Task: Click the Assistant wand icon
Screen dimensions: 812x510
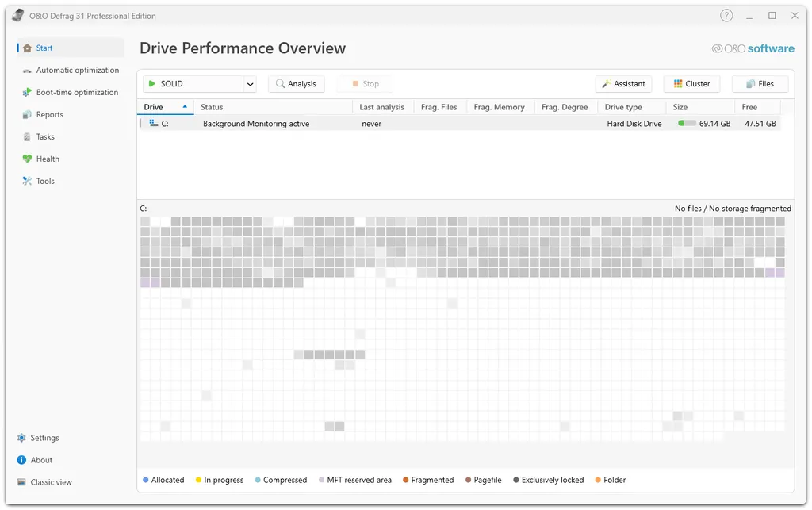Action: pos(606,84)
